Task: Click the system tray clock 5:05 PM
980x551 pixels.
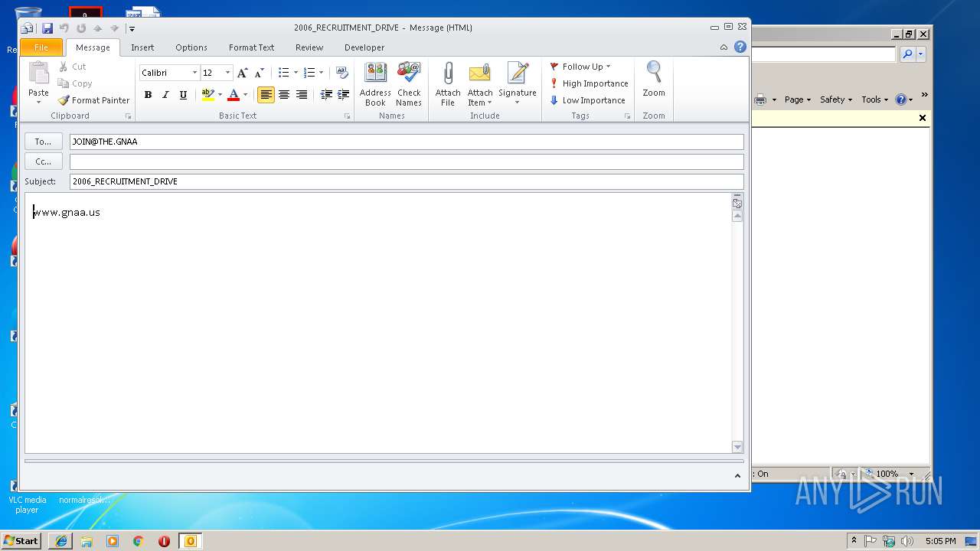Action: [x=940, y=541]
